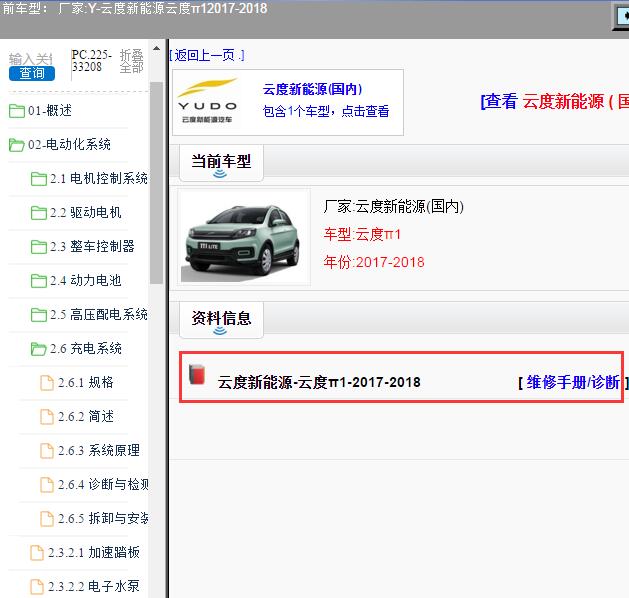Click document icon of 2.6.3 系统原理
This screenshot has width=629, height=598.
click(47, 451)
